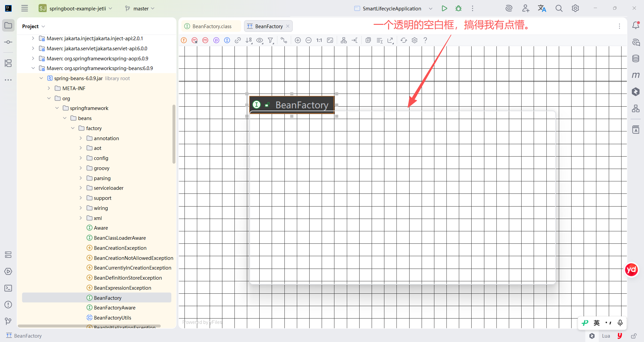Open the Maven tool window

tap(636, 75)
